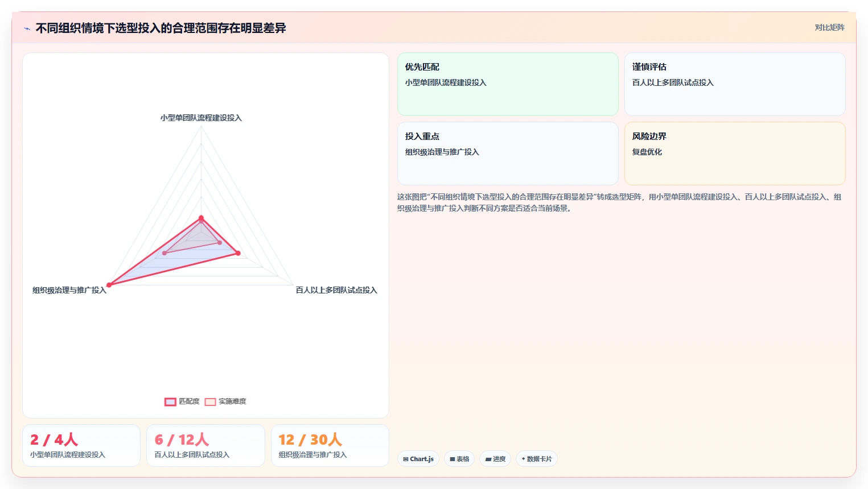Click radar axis label 小型单团队流程建设投入

point(201,118)
